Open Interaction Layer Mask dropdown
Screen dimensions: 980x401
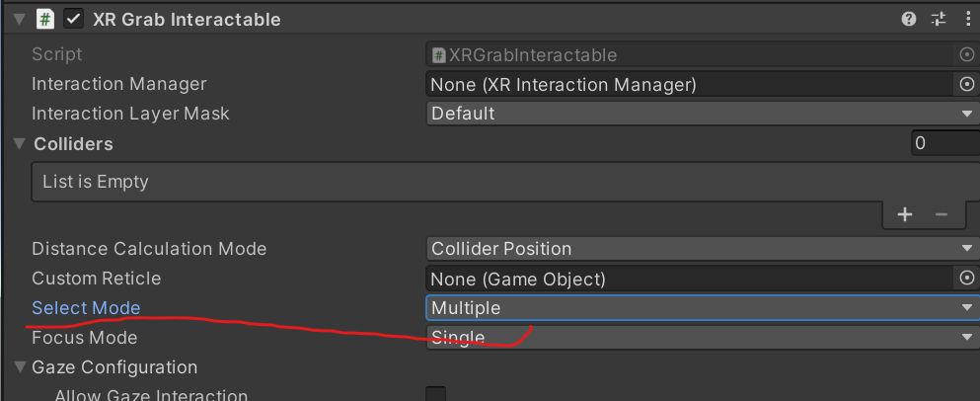[701, 114]
